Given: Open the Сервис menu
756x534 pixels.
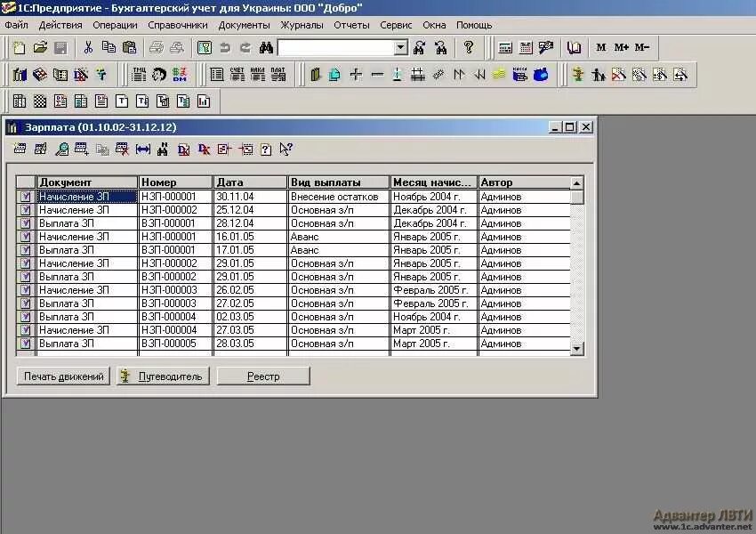Looking at the screenshot, I should [396, 25].
